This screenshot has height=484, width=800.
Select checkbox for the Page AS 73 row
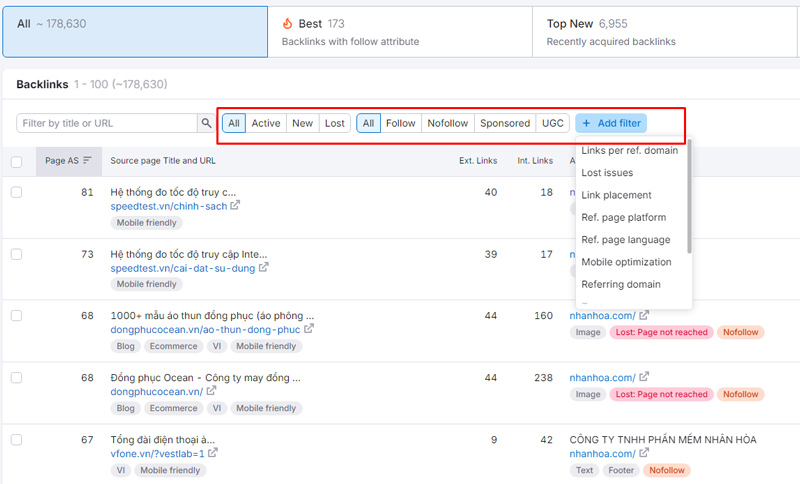[16, 254]
